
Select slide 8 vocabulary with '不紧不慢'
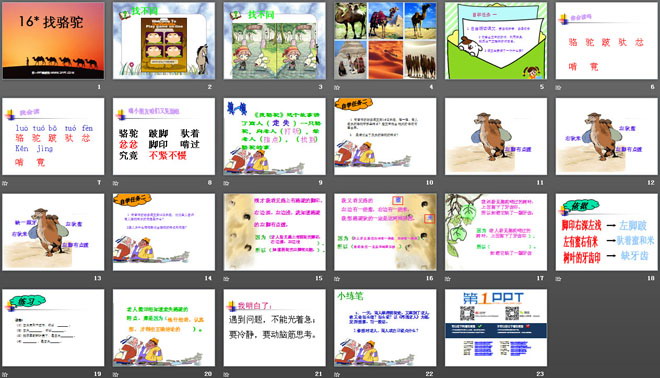click(164, 136)
